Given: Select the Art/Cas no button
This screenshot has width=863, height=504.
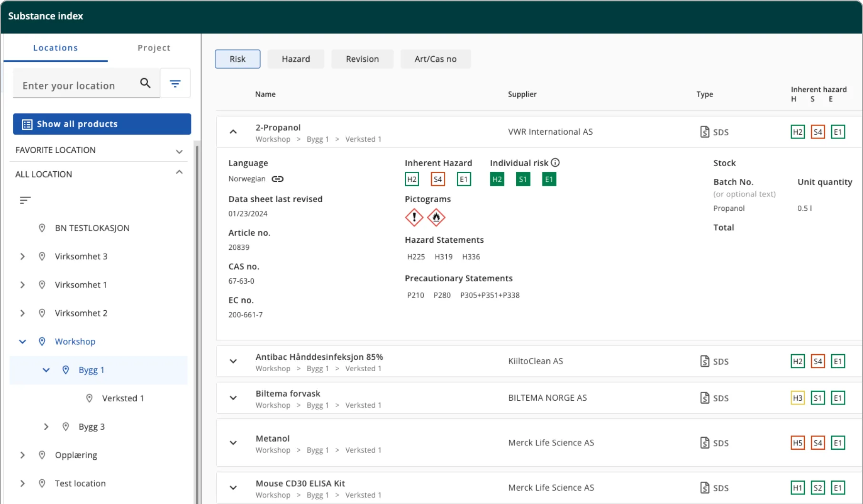Looking at the screenshot, I should pyautogui.click(x=435, y=59).
